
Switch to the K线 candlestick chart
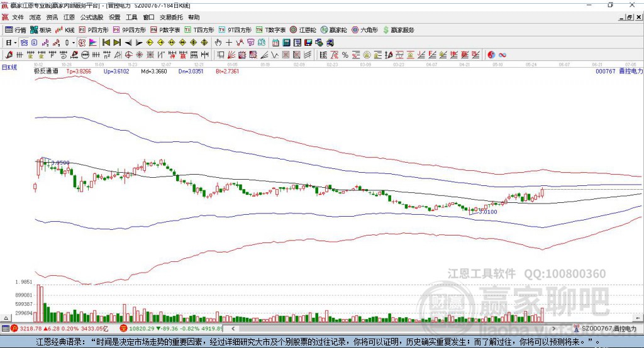point(65,30)
